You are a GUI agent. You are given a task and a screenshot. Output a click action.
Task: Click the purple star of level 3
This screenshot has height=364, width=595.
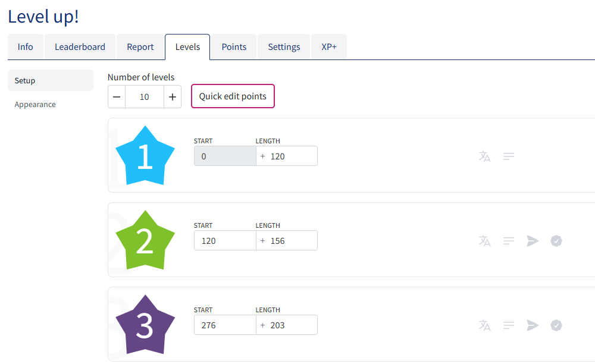(145, 324)
